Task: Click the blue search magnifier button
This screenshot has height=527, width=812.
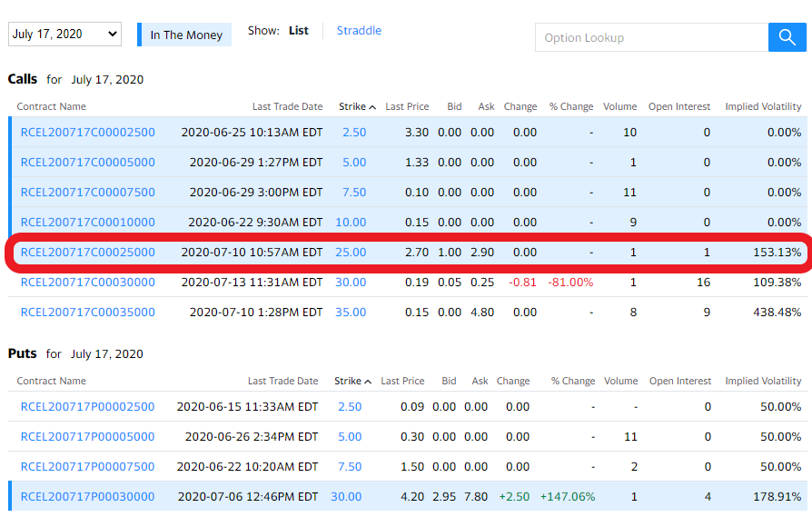Action: coord(787,37)
